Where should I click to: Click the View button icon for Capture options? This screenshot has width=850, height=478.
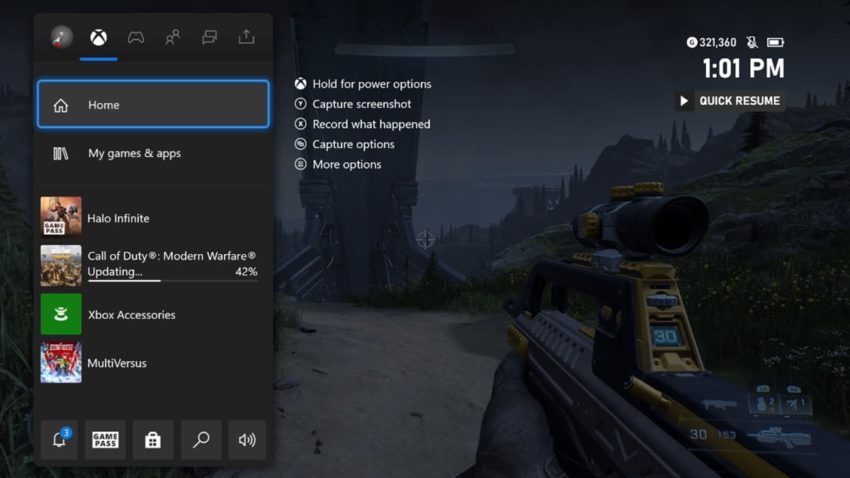click(x=300, y=144)
